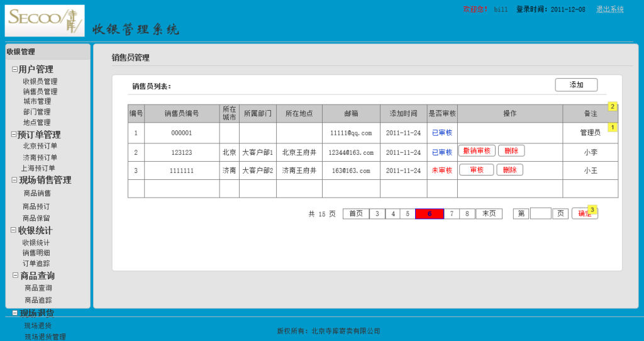Click 删除 in the 123123 row
The image size is (644, 341).
coord(511,151)
